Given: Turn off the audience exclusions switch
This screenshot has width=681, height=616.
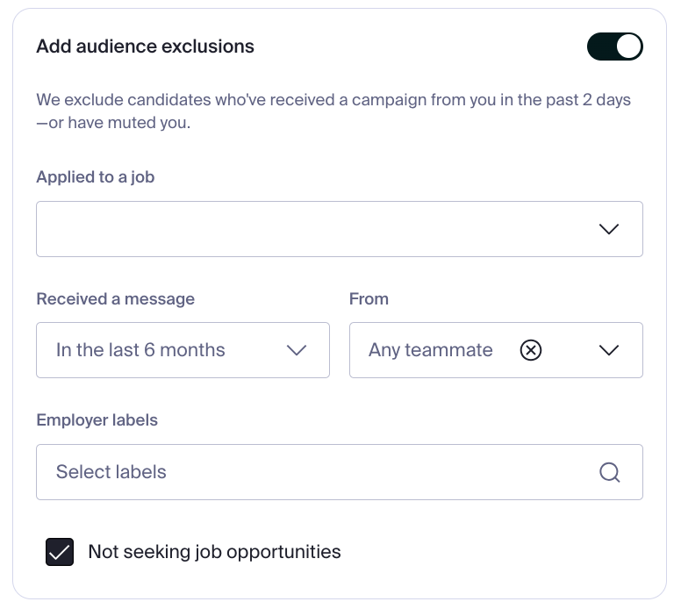Looking at the screenshot, I should [614, 47].
